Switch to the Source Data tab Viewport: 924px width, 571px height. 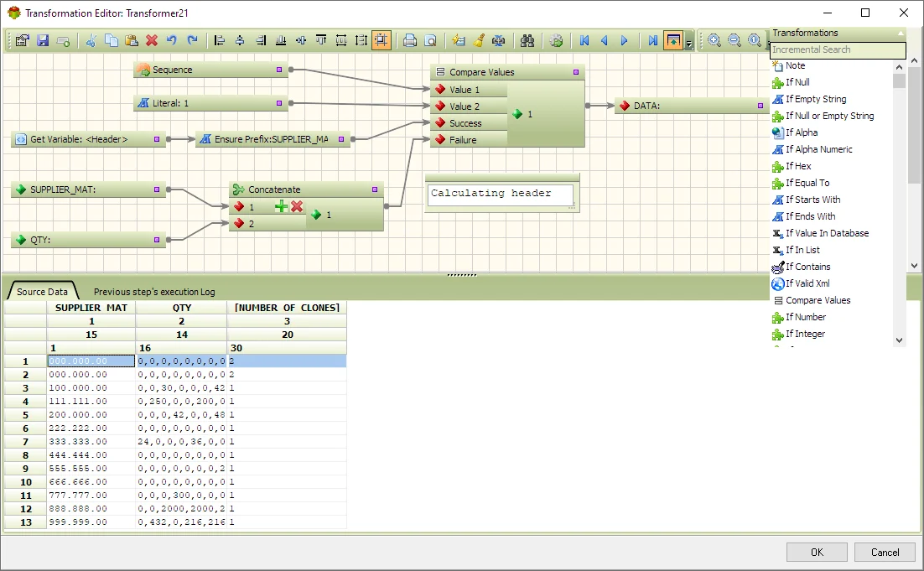click(x=42, y=292)
